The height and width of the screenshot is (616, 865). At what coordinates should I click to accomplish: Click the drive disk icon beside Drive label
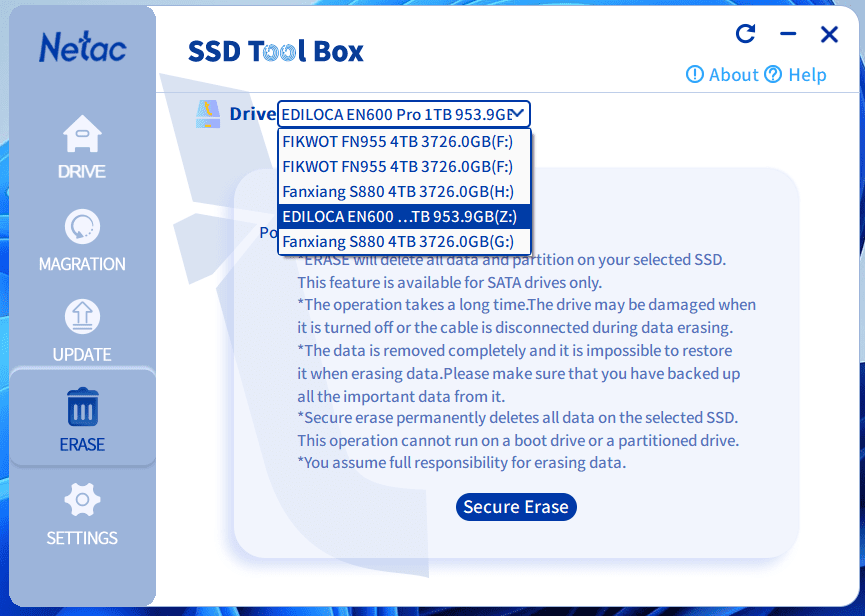[208, 114]
